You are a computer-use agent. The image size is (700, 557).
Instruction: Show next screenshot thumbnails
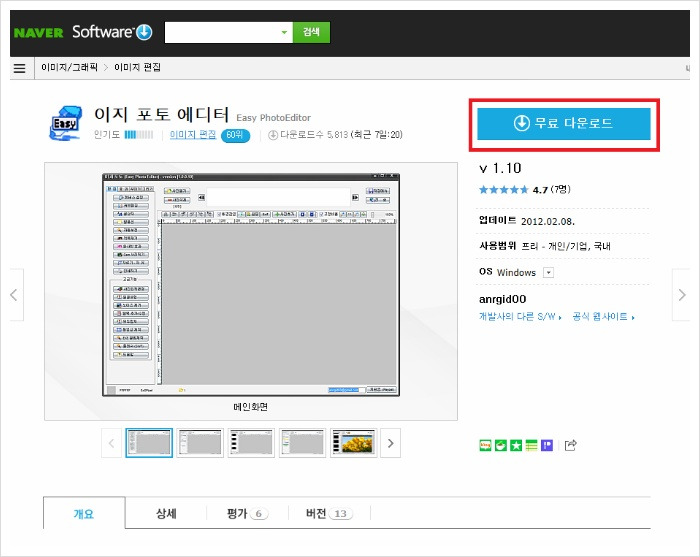[x=391, y=443]
